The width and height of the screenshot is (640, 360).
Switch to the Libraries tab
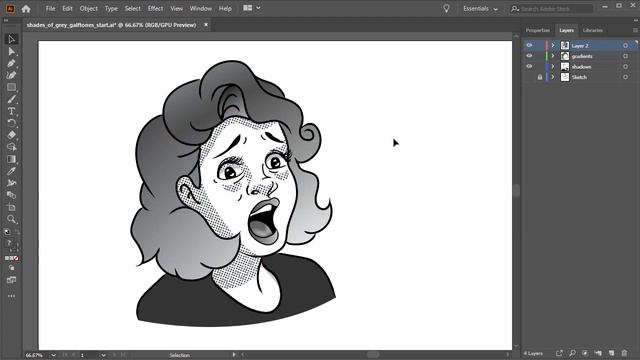[x=593, y=30]
